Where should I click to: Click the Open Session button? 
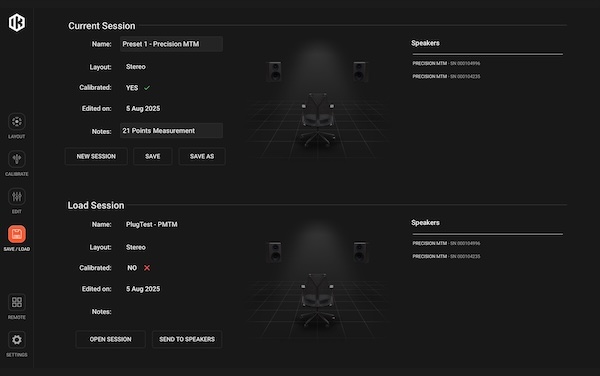[111, 339]
